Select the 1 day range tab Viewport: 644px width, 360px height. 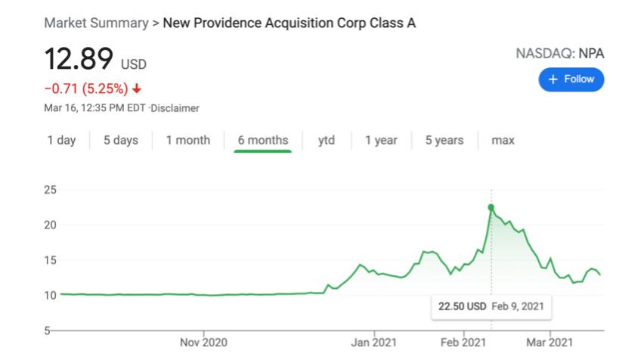click(61, 140)
